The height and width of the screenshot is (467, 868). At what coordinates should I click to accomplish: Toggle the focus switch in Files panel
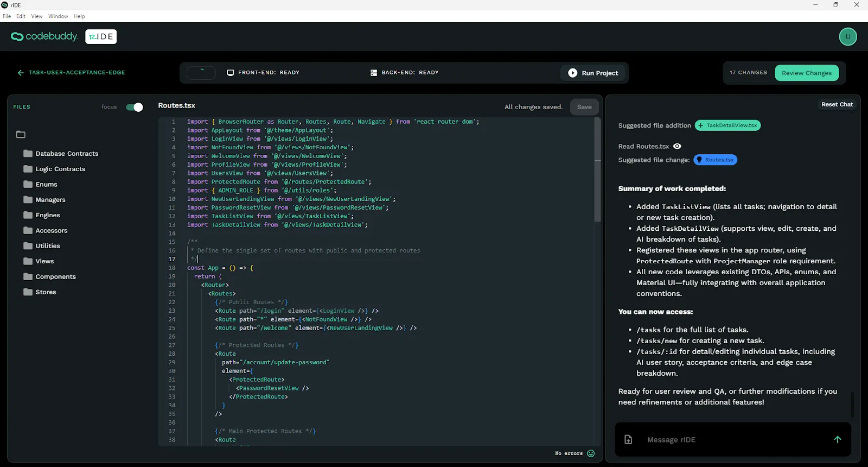tap(135, 107)
